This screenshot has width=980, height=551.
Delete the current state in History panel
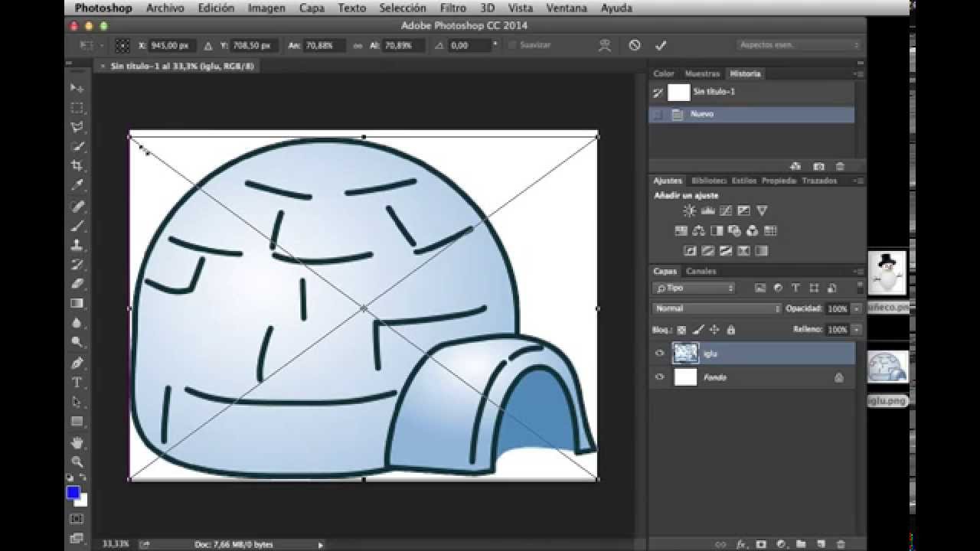[x=840, y=166]
